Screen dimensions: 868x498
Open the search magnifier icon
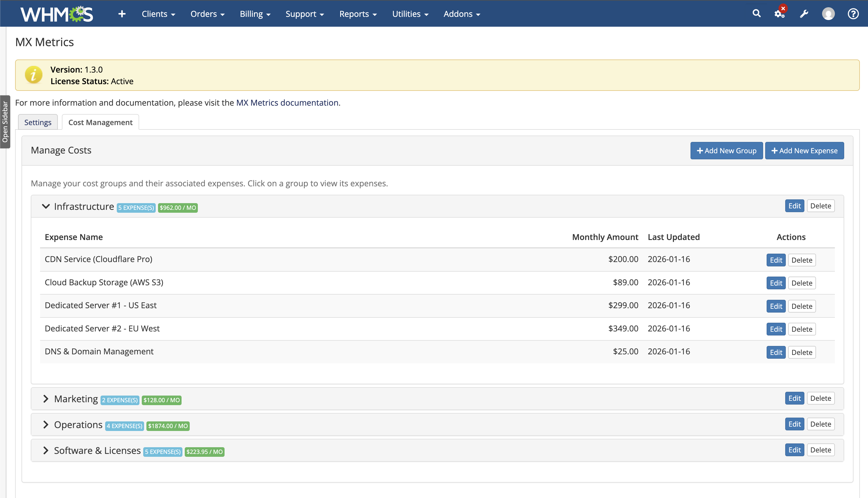click(756, 14)
